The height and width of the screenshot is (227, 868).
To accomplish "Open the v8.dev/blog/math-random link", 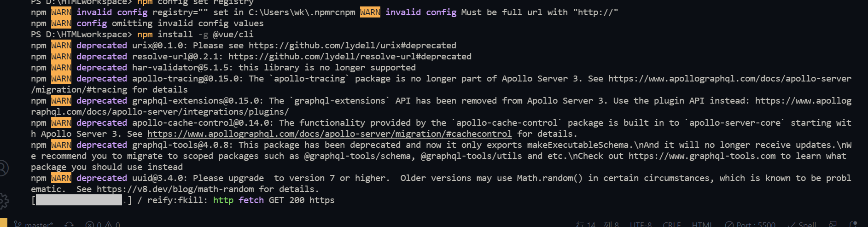I will (175, 189).
